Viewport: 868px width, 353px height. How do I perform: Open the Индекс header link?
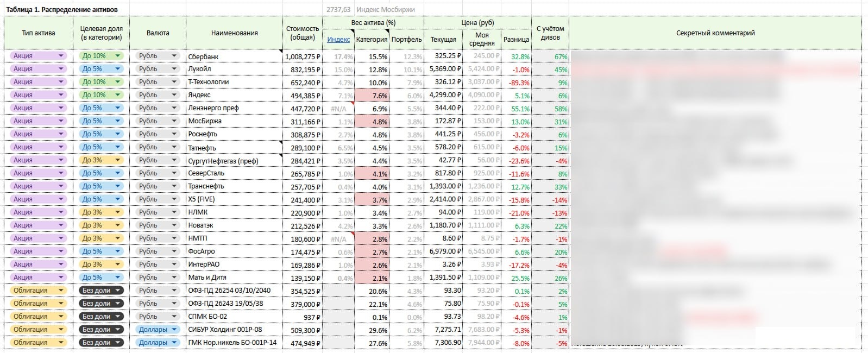pyautogui.click(x=338, y=39)
